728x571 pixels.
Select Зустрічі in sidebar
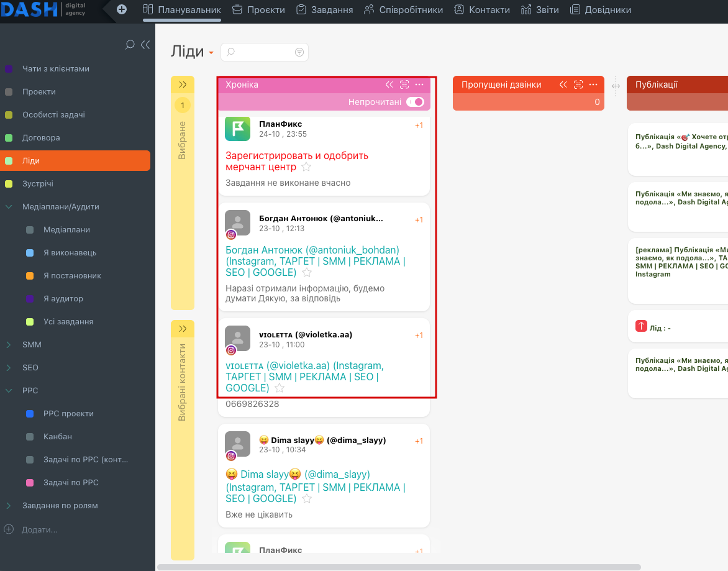point(38,184)
